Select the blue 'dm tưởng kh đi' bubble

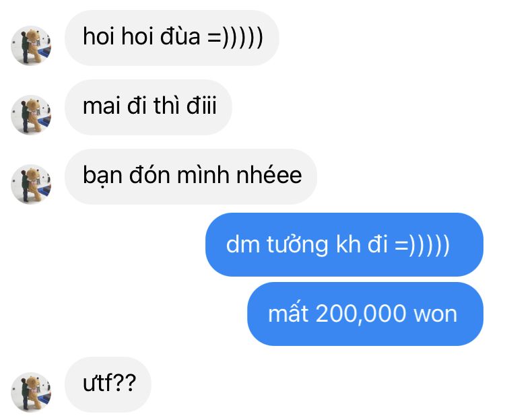[x=344, y=244]
